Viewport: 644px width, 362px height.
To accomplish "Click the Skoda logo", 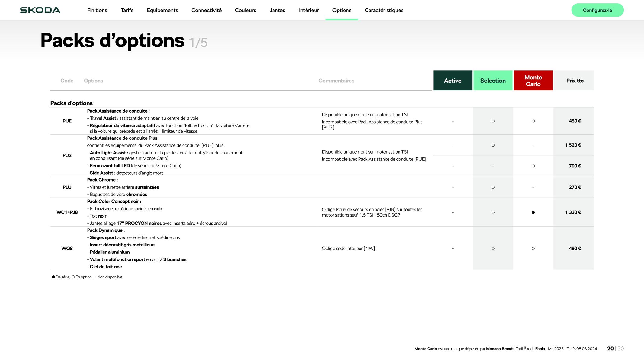I will coord(40,10).
